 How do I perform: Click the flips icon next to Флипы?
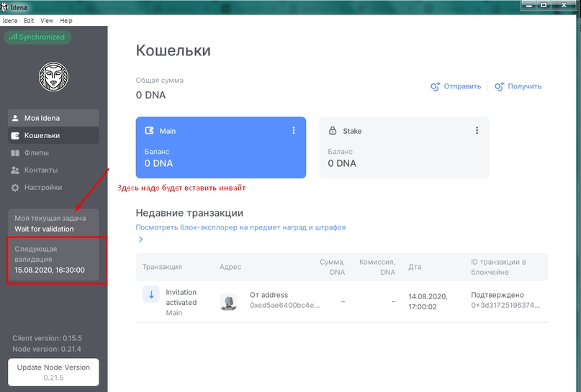click(x=15, y=153)
